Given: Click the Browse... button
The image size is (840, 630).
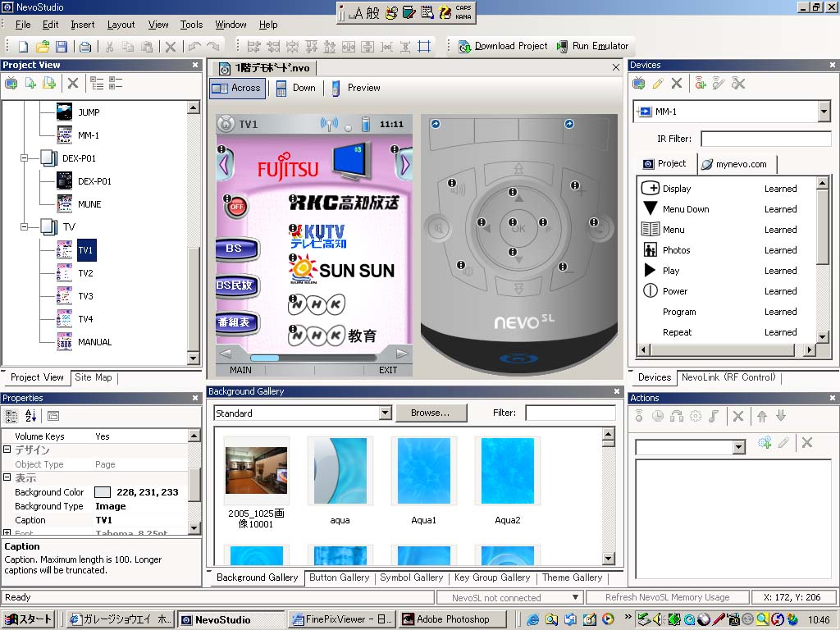Looking at the screenshot, I should [x=431, y=413].
